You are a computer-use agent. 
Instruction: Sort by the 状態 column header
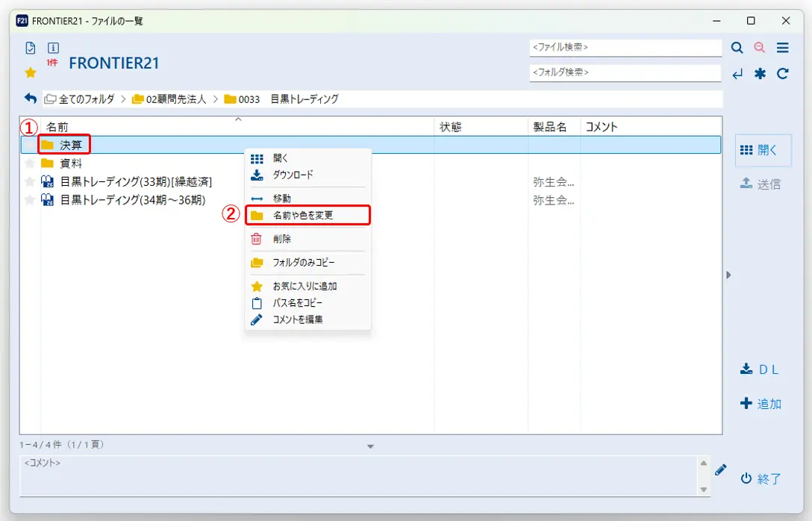[481, 127]
